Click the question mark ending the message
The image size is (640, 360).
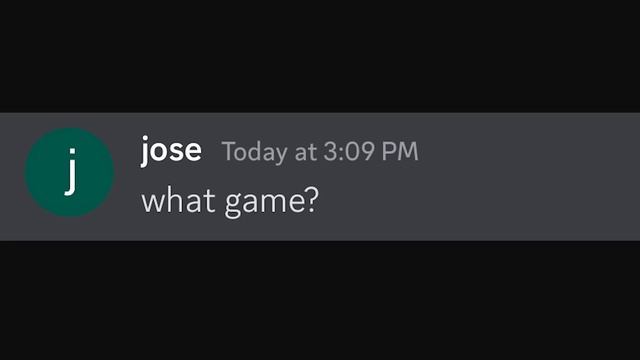[x=312, y=200]
